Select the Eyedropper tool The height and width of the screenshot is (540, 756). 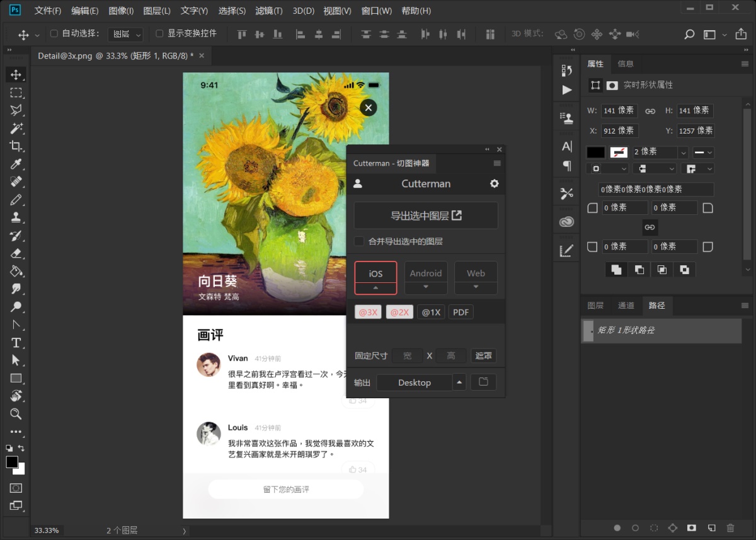click(16, 164)
